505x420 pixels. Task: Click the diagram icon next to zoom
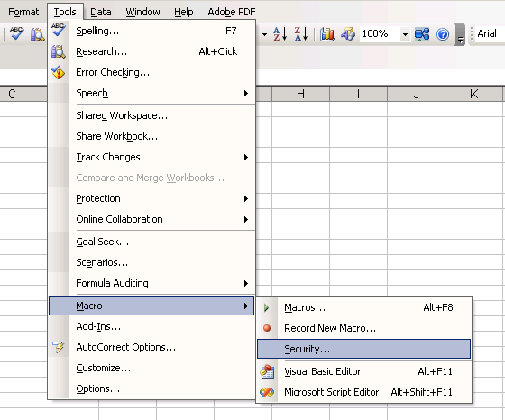click(x=422, y=33)
